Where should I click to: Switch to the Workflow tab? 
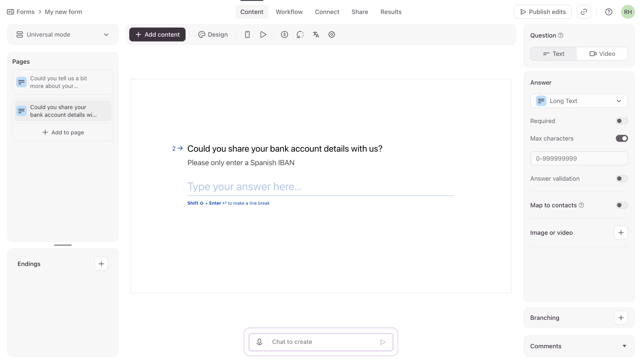pyautogui.click(x=289, y=12)
